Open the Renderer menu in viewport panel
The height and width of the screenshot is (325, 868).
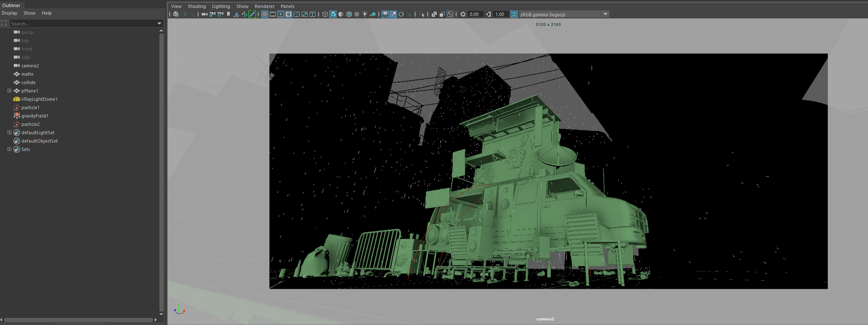[x=264, y=6]
